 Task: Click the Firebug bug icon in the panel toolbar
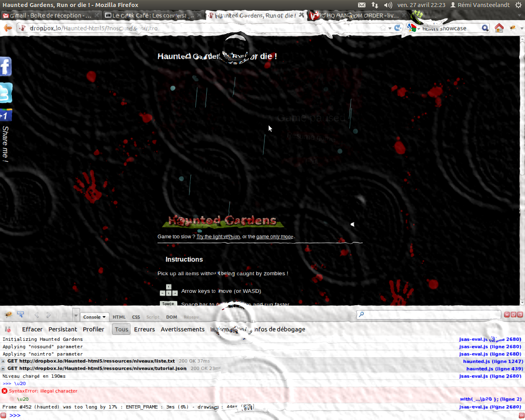[x=8, y=315]
